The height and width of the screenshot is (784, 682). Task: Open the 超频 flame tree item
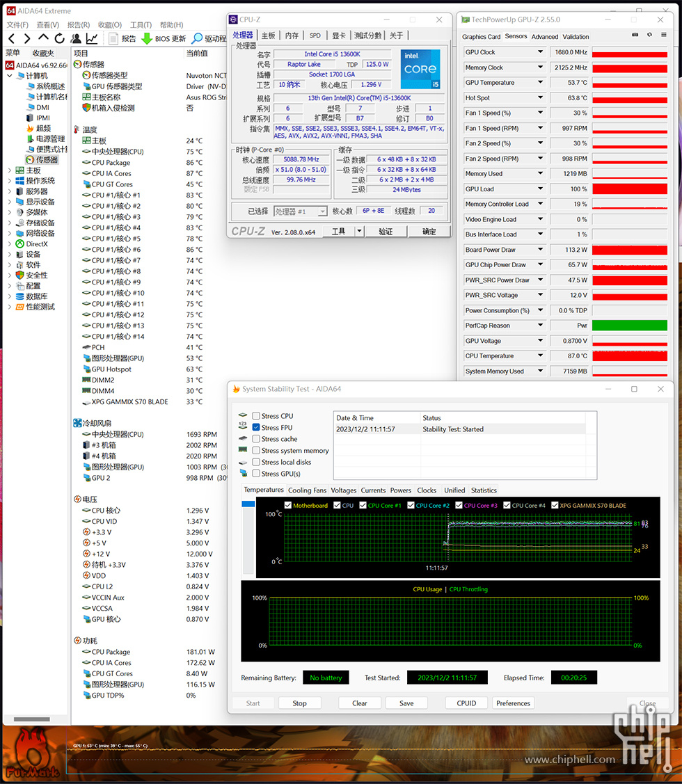tap(38, 128)
